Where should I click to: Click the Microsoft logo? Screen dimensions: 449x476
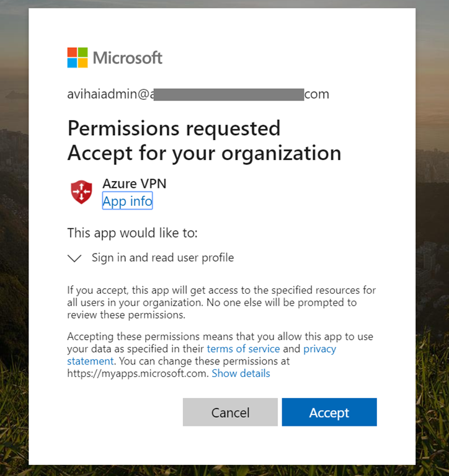115,58
